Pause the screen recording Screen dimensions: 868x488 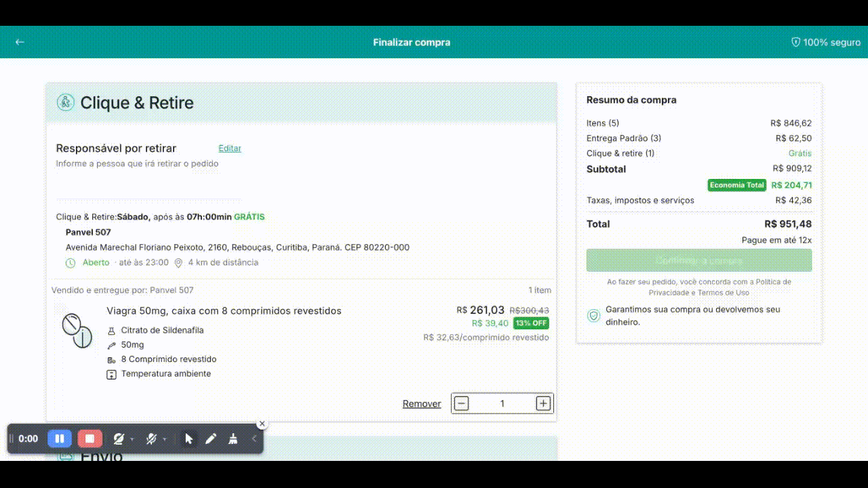[60, 439]
